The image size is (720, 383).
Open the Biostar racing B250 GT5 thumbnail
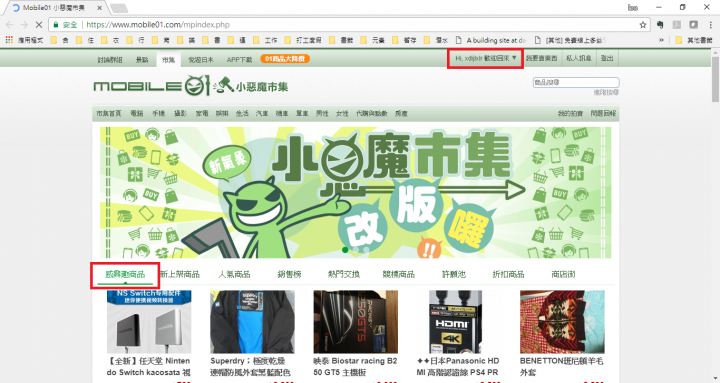[355, 321]
